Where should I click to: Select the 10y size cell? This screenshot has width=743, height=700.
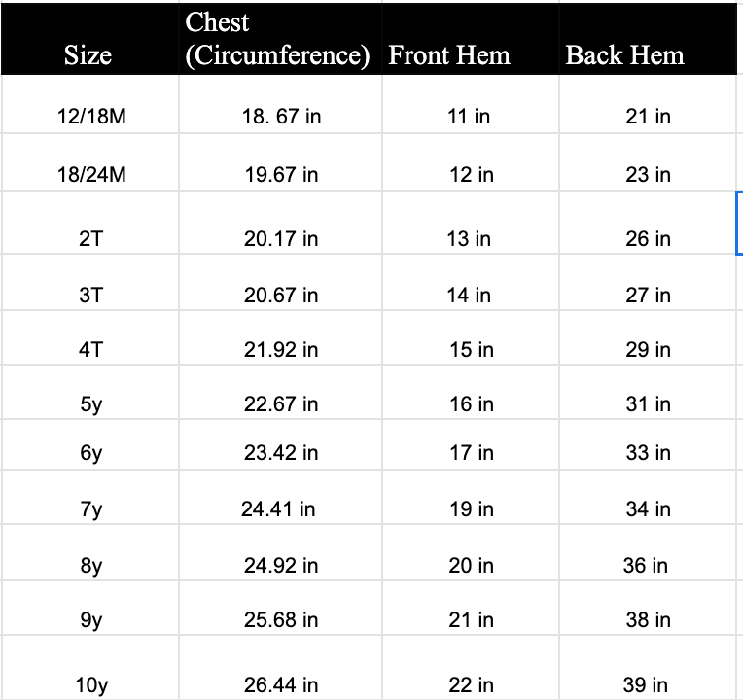[90, 684]
